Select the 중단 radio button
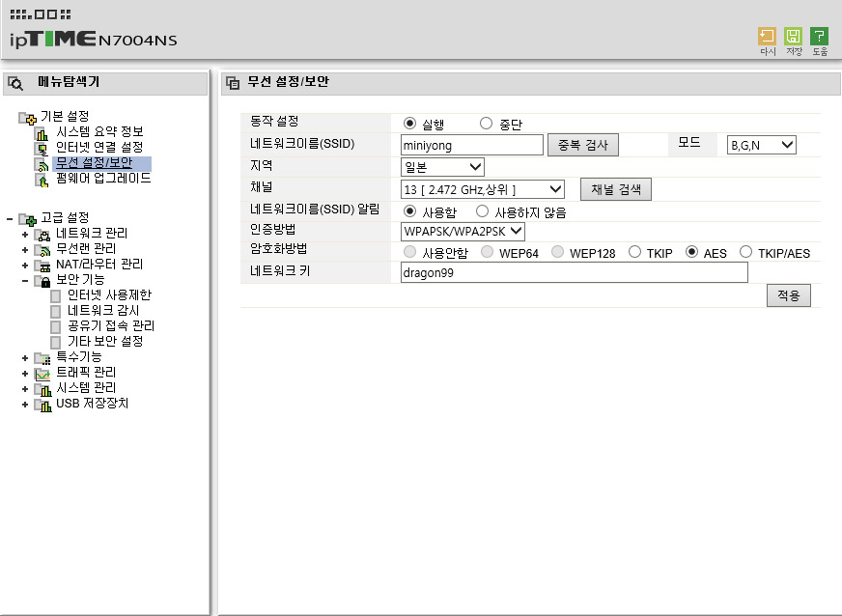Screen dimensions: 842x616 (486, 124)
